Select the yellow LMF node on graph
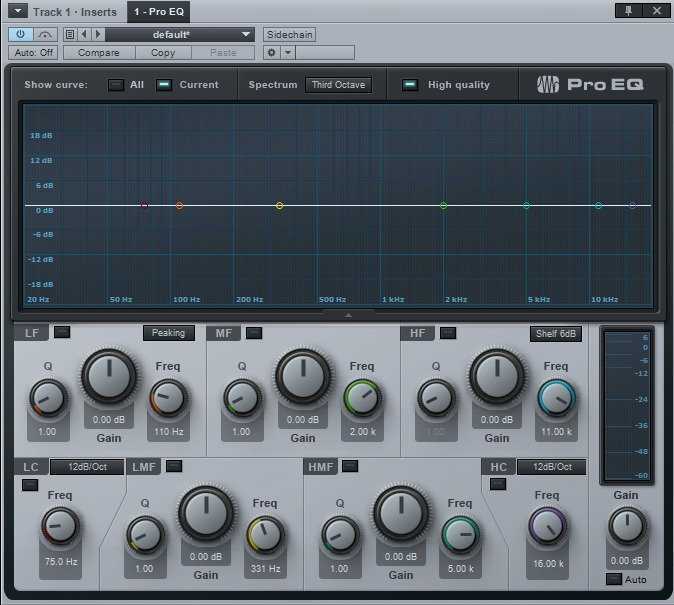Image resolution: width=674 pixels, height=605 pixels. (279, 206)
